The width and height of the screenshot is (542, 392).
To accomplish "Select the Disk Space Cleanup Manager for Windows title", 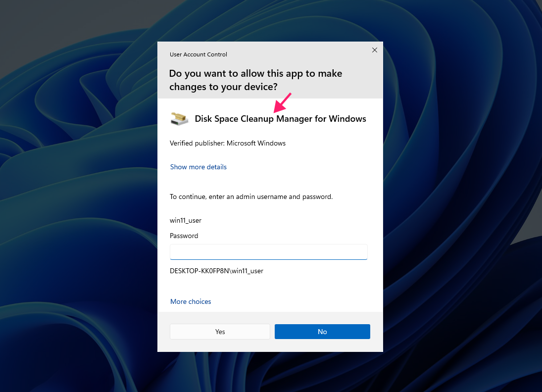I will pyautogui.click(x=280, y=119).
